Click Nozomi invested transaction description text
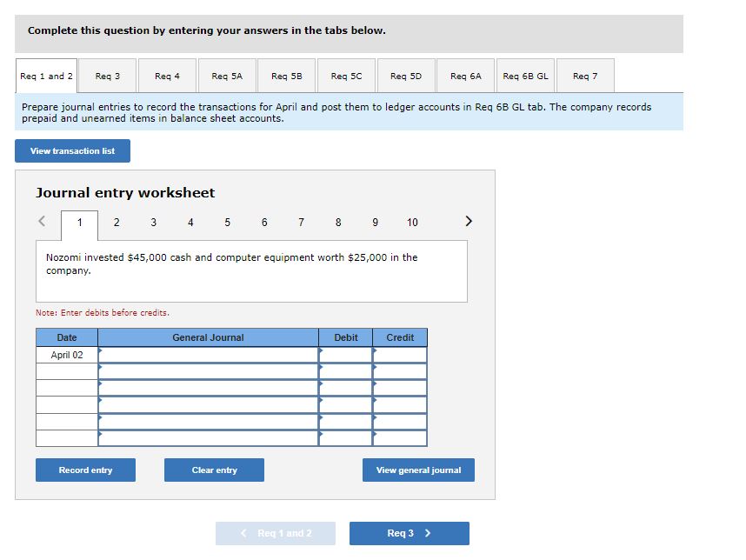This screenshot has width=746, height=560. pos(231,264)
